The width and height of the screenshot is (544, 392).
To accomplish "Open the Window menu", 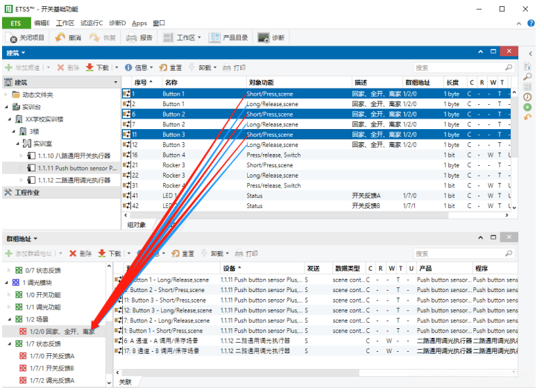I will tap(159, 24).
